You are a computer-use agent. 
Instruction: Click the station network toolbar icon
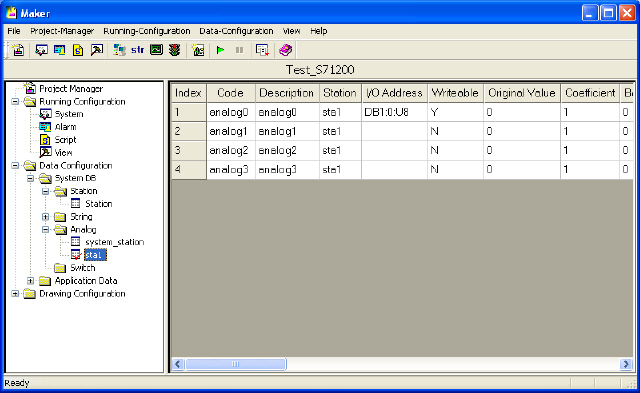[119, 50]
